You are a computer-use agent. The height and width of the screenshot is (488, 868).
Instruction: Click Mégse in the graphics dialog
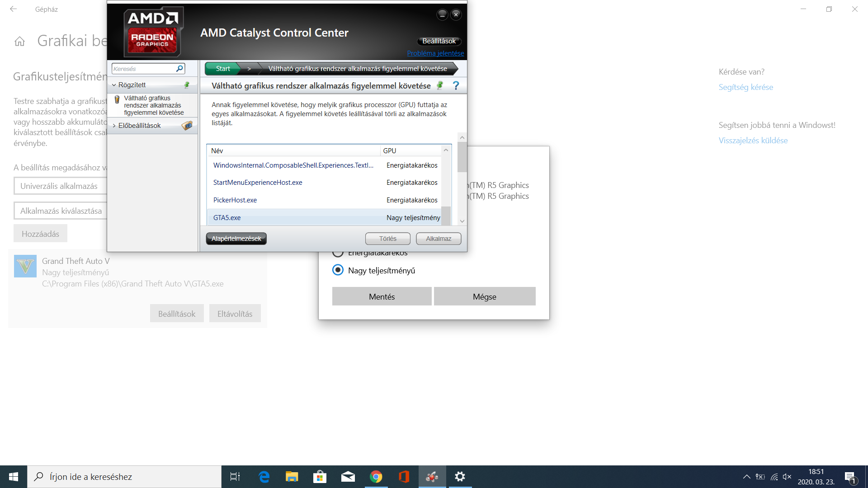click(485, 296)
